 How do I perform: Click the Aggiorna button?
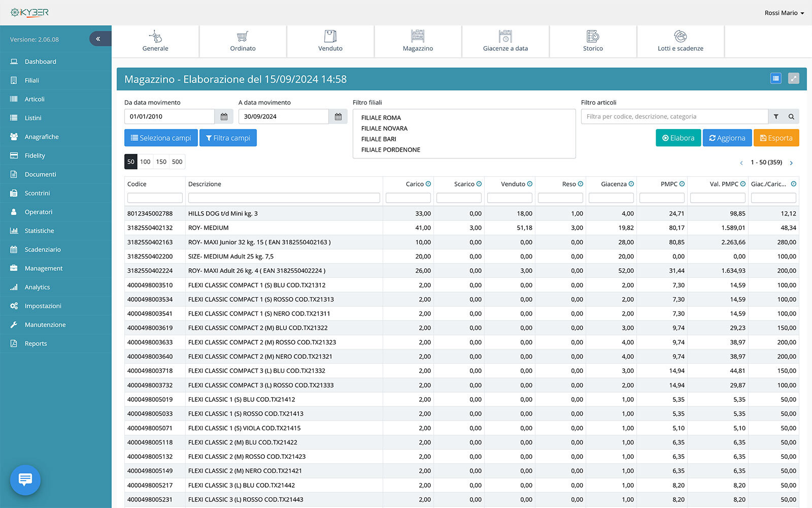tap(727, 138)
